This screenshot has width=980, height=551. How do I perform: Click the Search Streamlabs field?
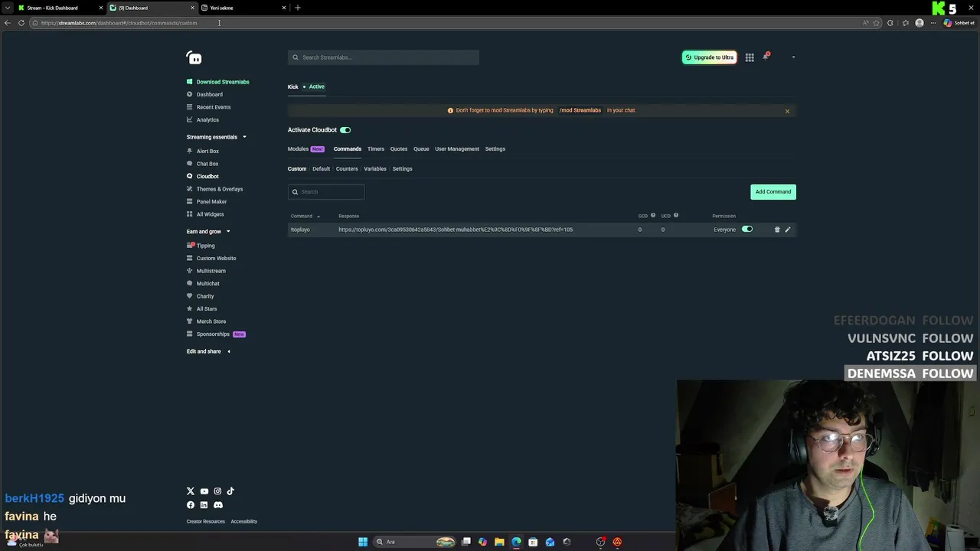pos(384,57)
